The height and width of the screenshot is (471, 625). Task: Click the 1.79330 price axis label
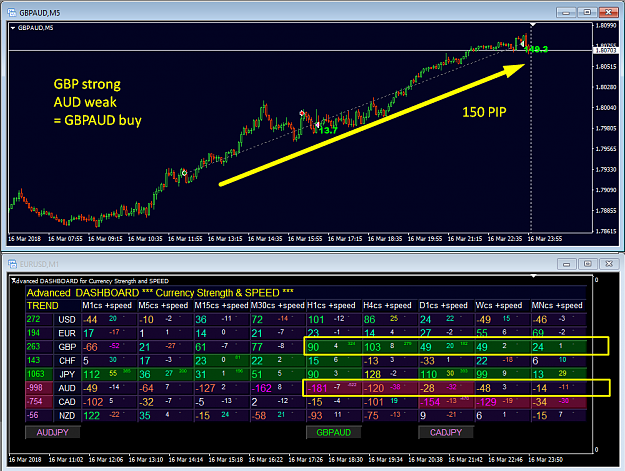pos(606,170)
